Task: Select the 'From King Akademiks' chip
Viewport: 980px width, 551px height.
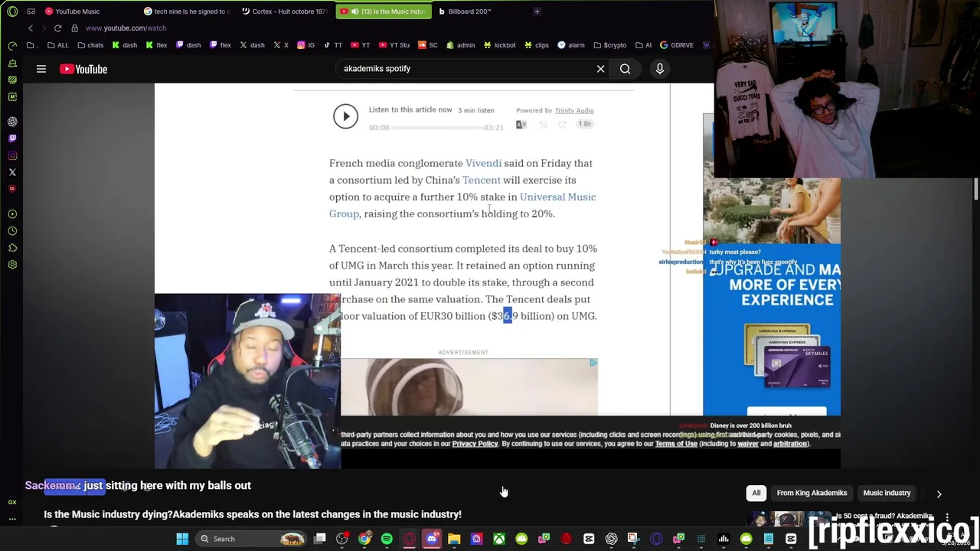Action: (x=812, y=493)
